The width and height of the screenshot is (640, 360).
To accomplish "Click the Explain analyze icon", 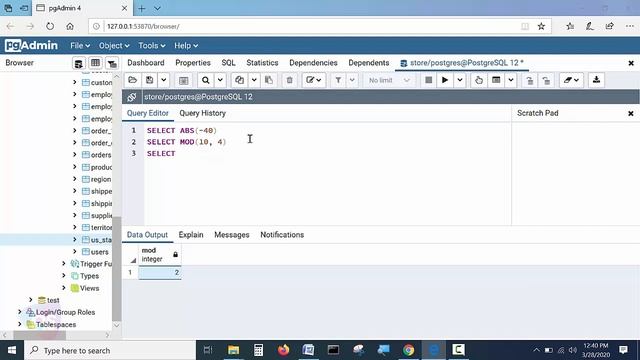I will 496,80.
